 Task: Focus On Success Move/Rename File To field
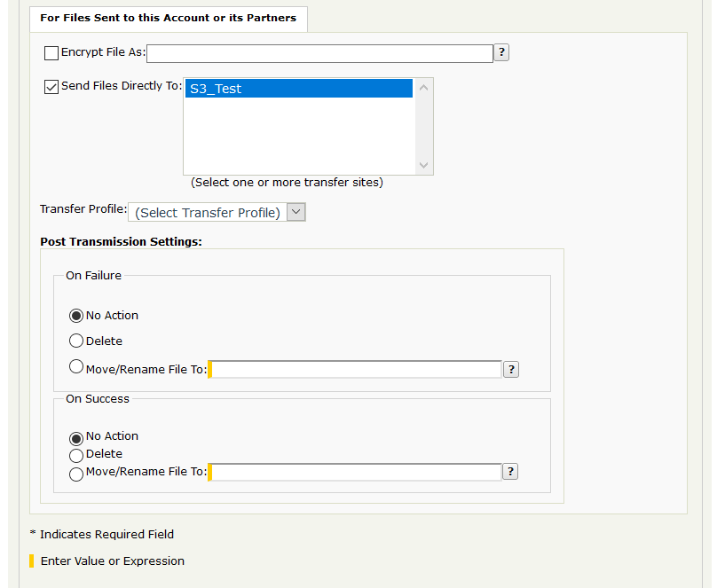[357, 472]
